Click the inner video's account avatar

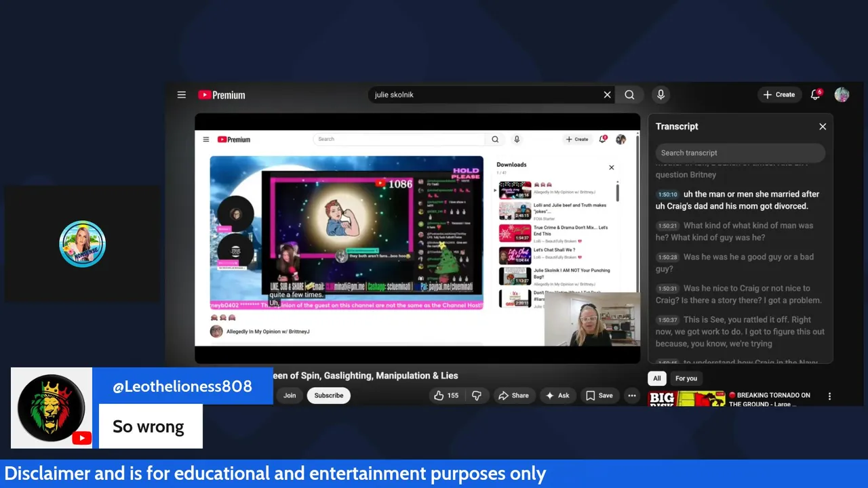point(620,139)
